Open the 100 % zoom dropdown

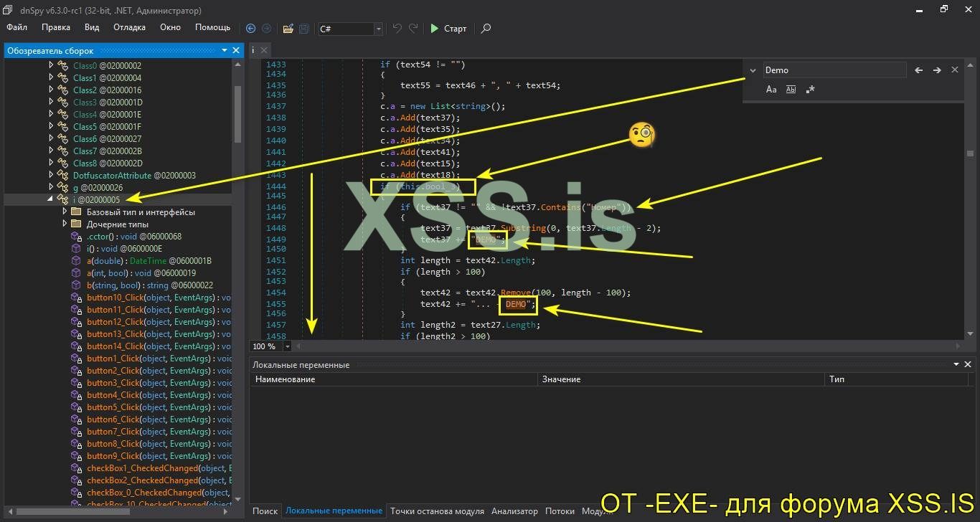288,346
